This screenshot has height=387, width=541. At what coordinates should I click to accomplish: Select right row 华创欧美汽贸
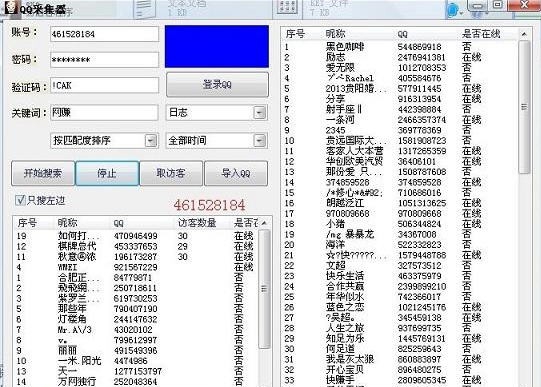[x=400, y=161]
